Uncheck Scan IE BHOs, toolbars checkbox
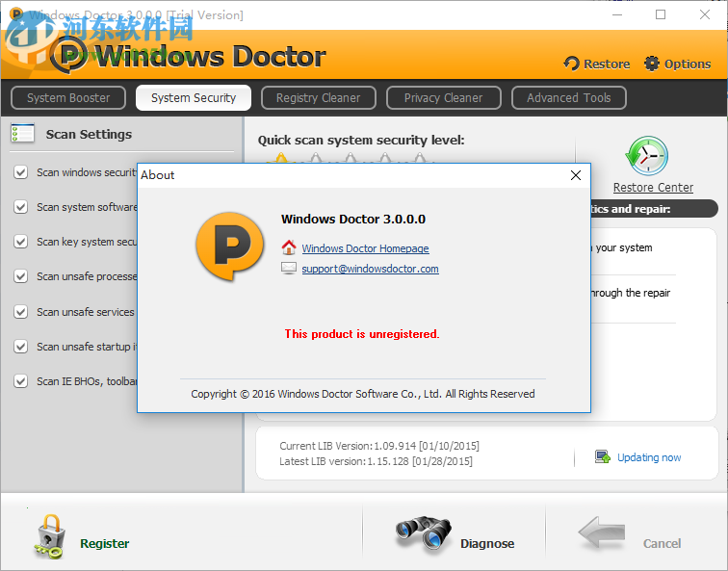 (x=20, y=381)
